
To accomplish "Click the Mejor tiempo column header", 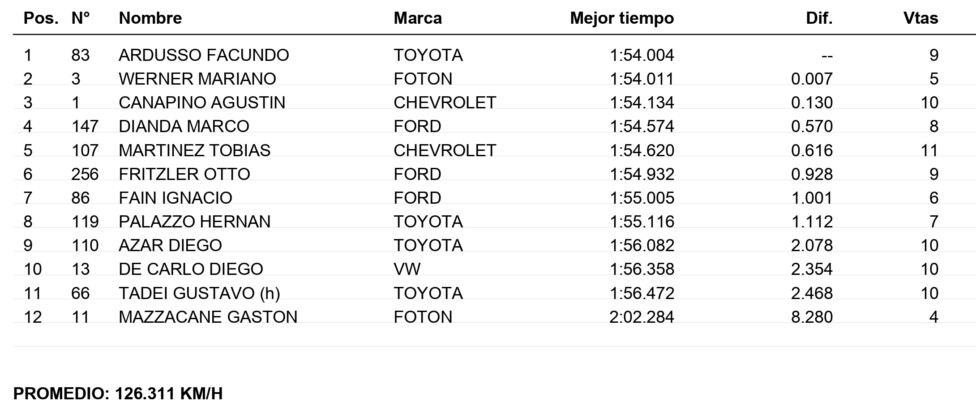I will tap(622, 19).
